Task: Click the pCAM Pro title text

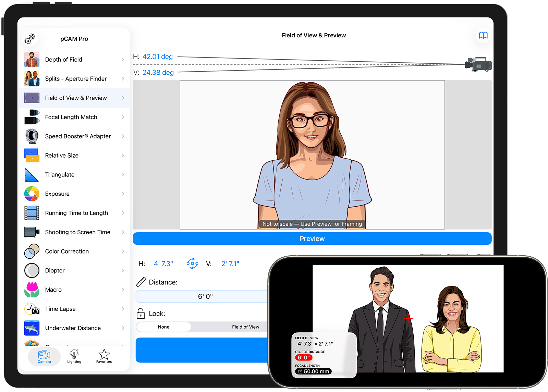Action: coord(74,39)
